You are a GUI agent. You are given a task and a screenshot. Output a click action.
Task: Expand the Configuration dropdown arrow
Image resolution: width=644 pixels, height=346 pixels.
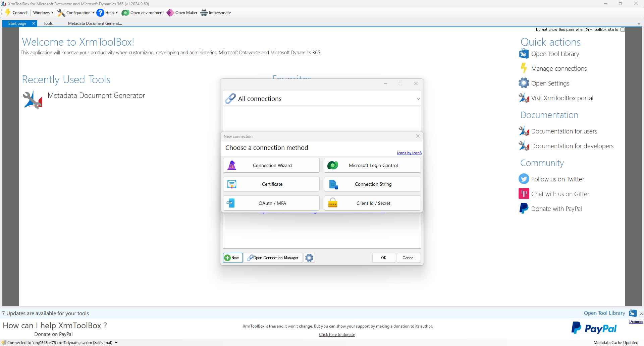pos(93,13)
